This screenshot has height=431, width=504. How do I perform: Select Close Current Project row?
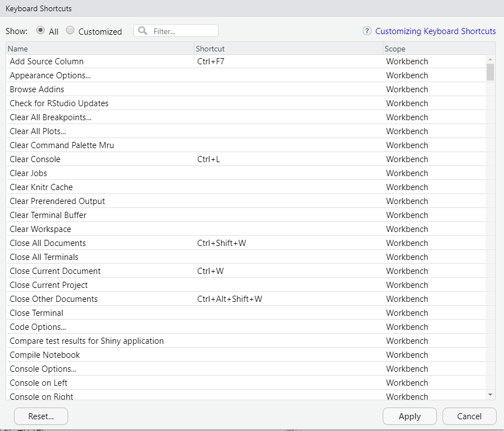click(246, 285)
